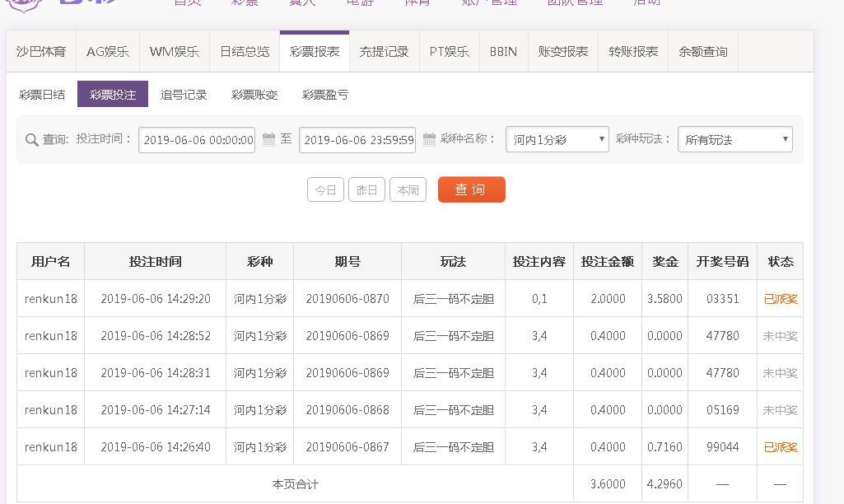
Task: Open the 追号记录 sub-tab
Action: pos(184,95)
